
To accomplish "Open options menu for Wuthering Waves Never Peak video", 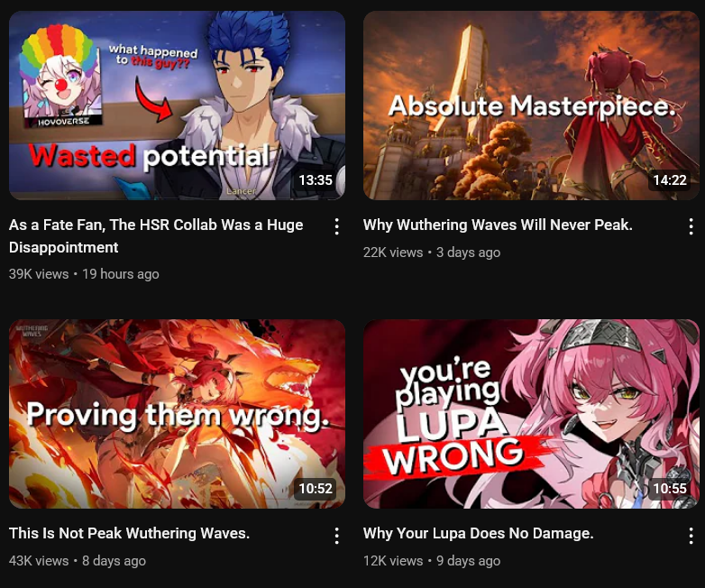I will point(691,226).
